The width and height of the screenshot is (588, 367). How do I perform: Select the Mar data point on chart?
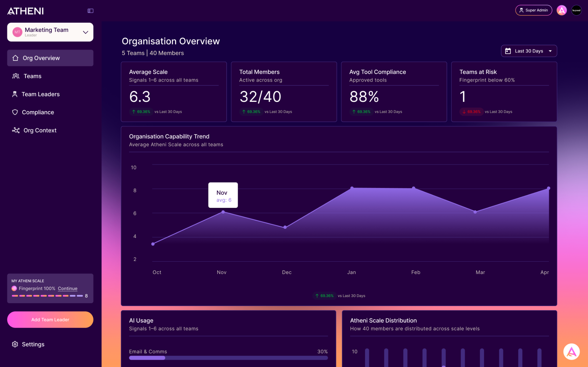pos(475,212)
